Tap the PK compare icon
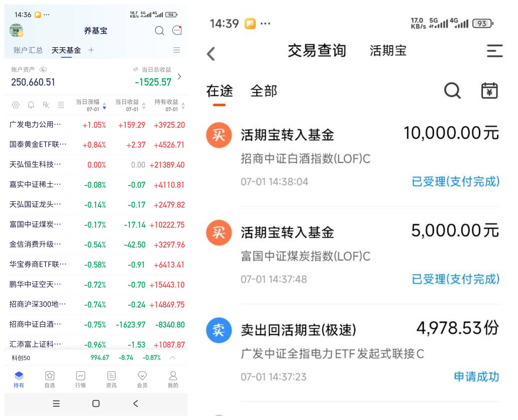 [46, 105]
